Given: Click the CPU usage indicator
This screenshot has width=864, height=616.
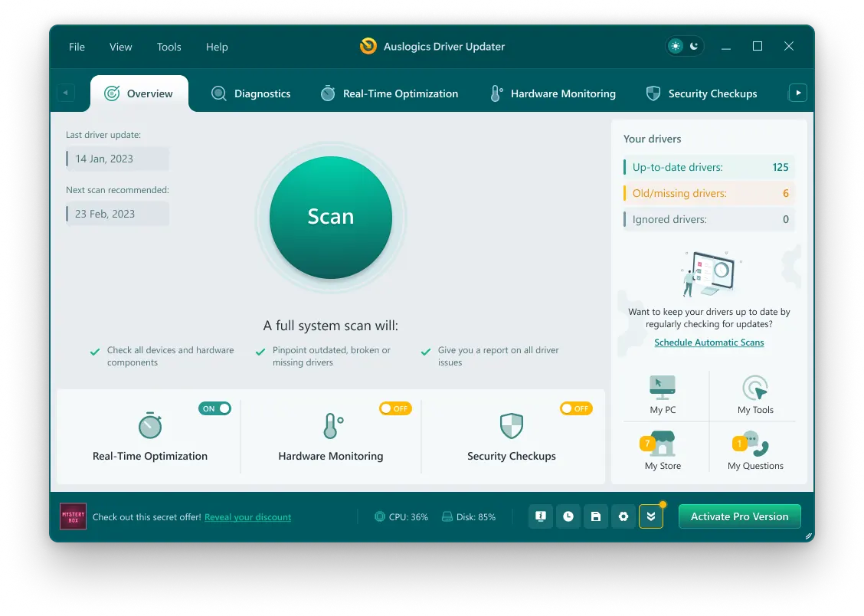Looking at the screenshot, I should 401,517.
